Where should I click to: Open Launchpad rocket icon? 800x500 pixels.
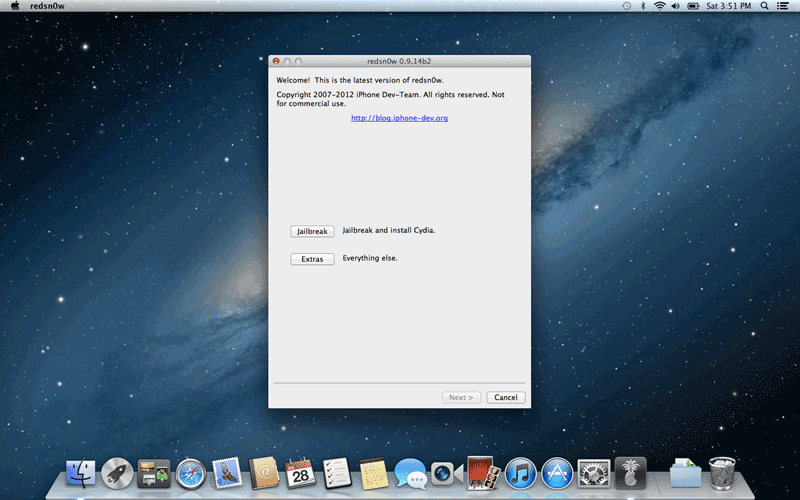coord(117,472)
